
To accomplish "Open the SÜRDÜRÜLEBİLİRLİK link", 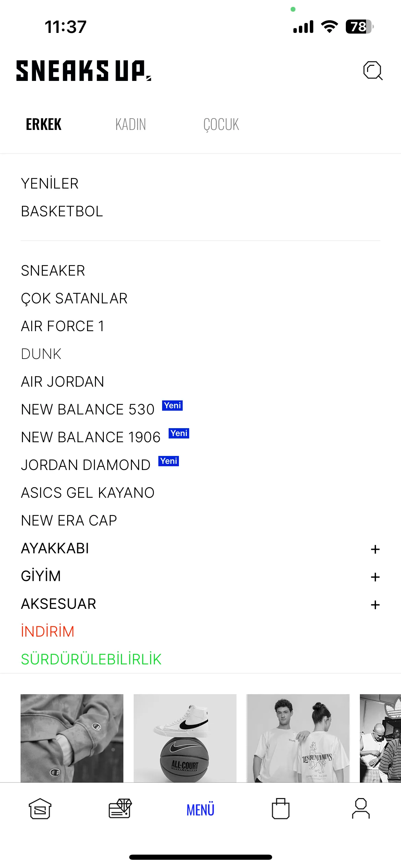I will (91, 659).
